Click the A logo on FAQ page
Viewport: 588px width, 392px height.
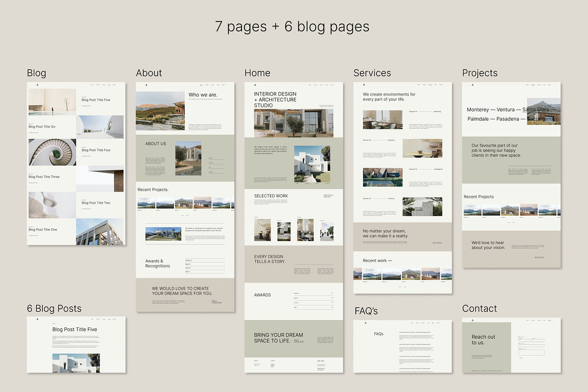(x=365, y=323)
